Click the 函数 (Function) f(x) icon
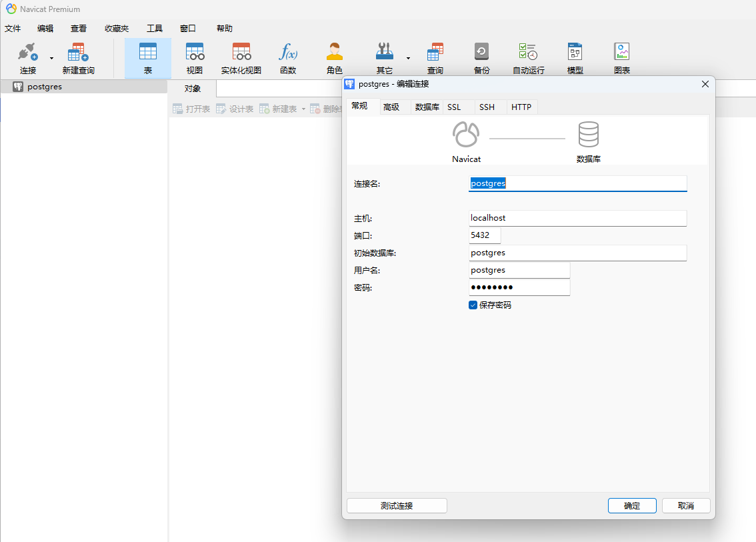This screenshot has width=756, height=542. [288, 58]
